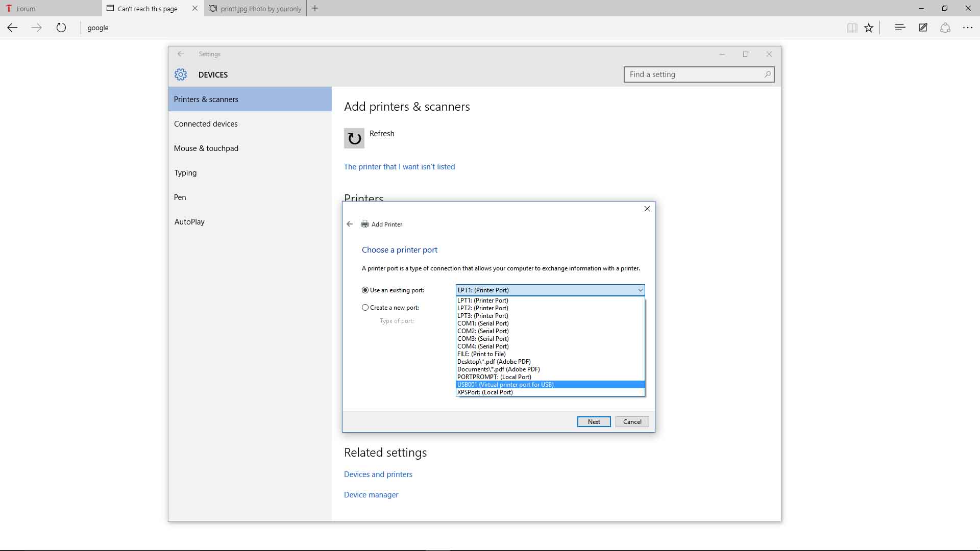Switch to the Can't reach this page tab
The height and width of the screenshot is (551, 980).
148,9
